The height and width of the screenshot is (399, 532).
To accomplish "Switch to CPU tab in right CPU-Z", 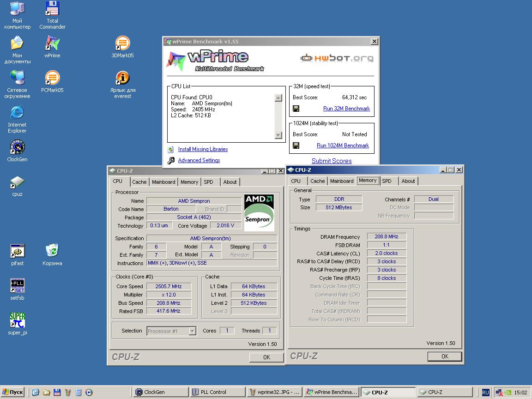I will click(x=296, y=181).
